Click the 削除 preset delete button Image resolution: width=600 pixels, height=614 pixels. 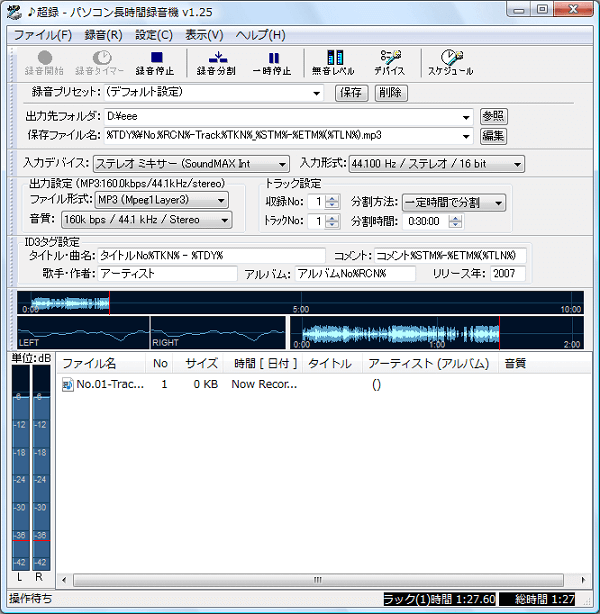(391, 93)
